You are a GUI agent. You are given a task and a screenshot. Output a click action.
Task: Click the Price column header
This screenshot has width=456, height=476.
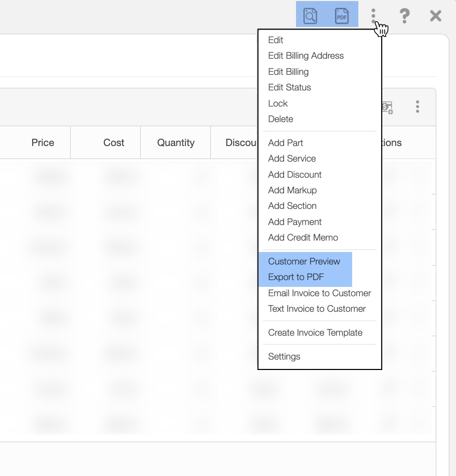(x=43, y=142)
